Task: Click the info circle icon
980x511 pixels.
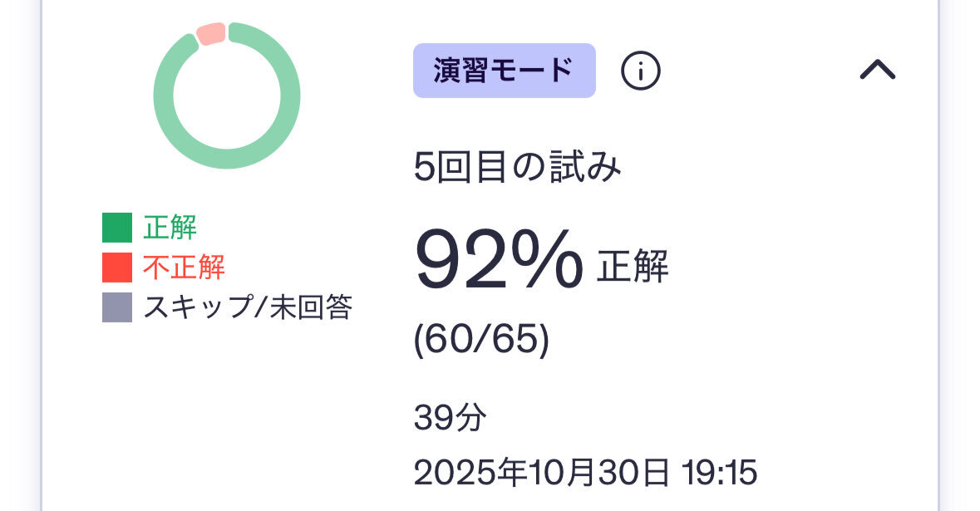Action: [641, 71]
